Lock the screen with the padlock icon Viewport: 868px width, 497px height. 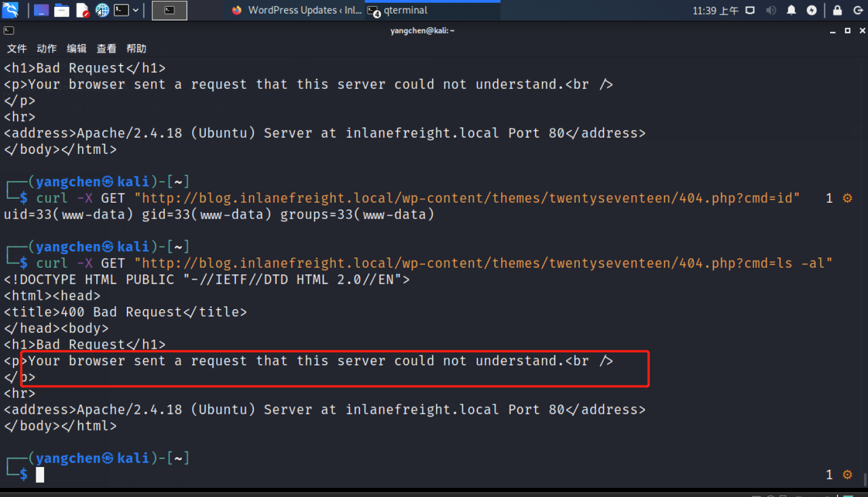point(837,10)
